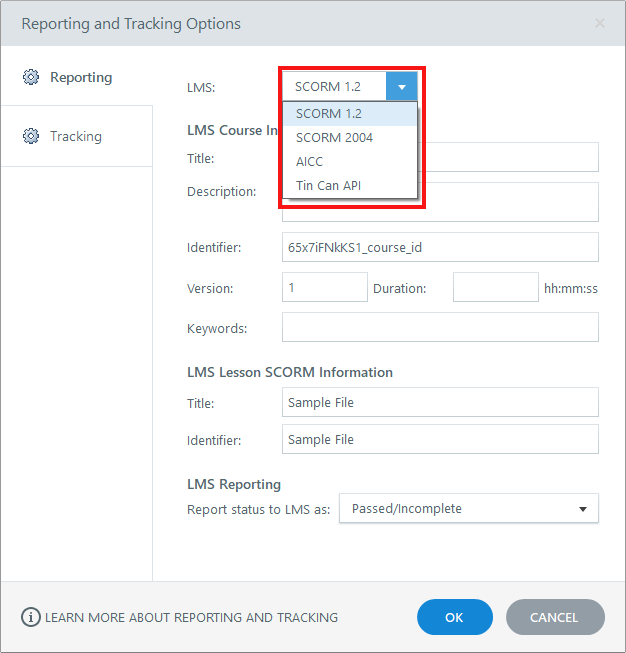Click the Reporting gear icon
This screenshot has height=653, width=626.
(31, 77)
